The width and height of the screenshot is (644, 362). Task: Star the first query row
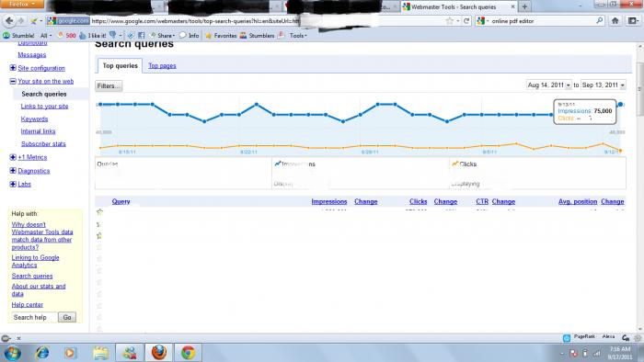click(x=99, y=212)
